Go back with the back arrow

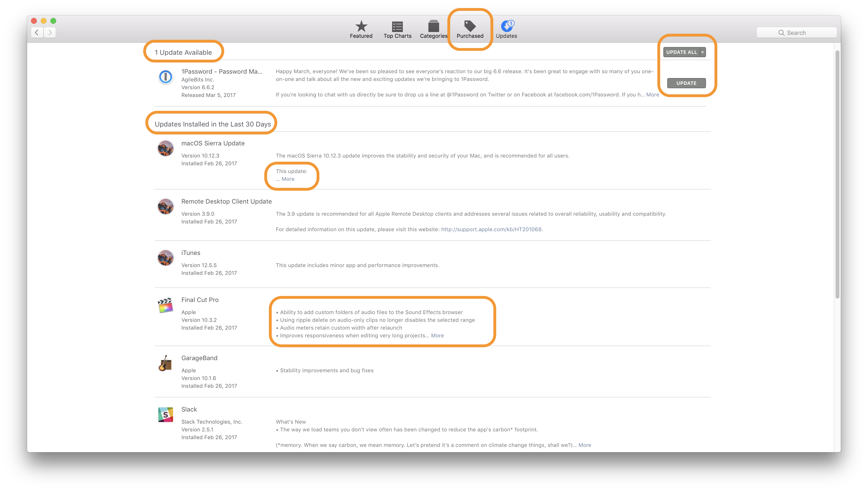click(37, 33)
